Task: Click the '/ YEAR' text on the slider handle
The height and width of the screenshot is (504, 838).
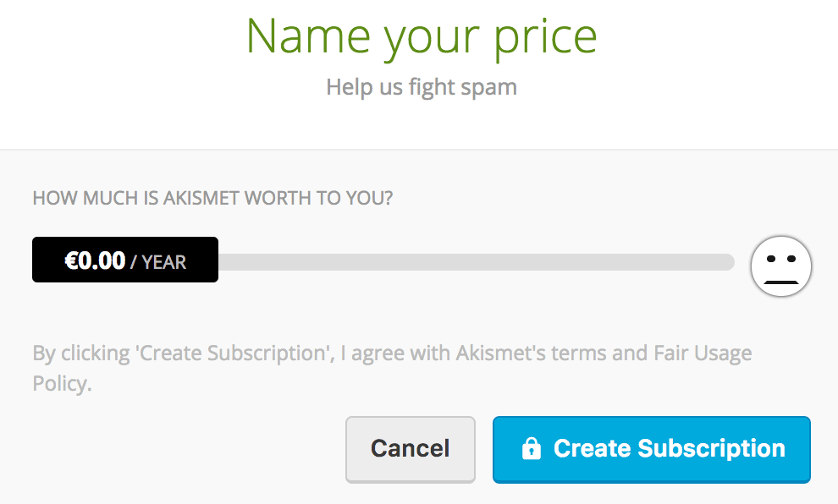Action: 158,262
